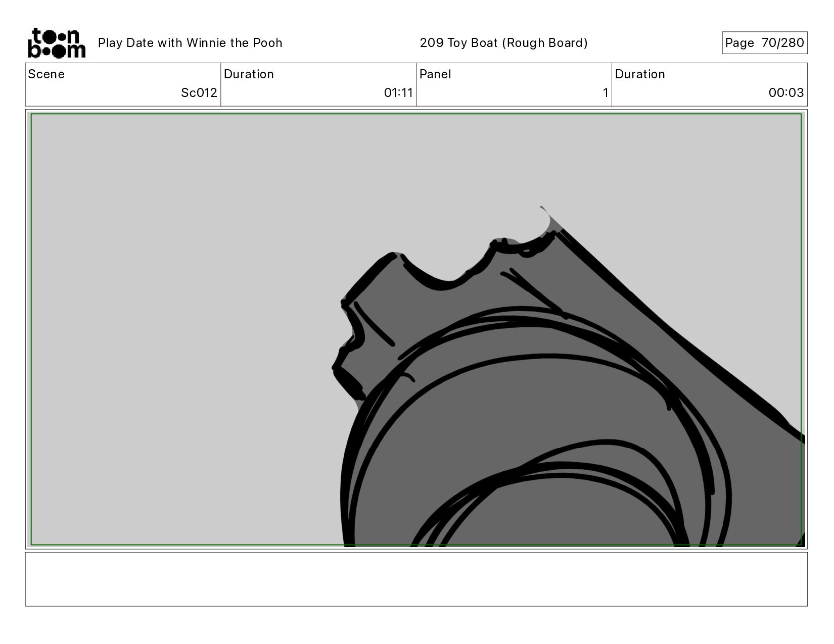The width and height of the screenshot is (834, 644).
Task: Select the title 'Play Date with Winnie the Pooh'
Action: pos(190,43)
